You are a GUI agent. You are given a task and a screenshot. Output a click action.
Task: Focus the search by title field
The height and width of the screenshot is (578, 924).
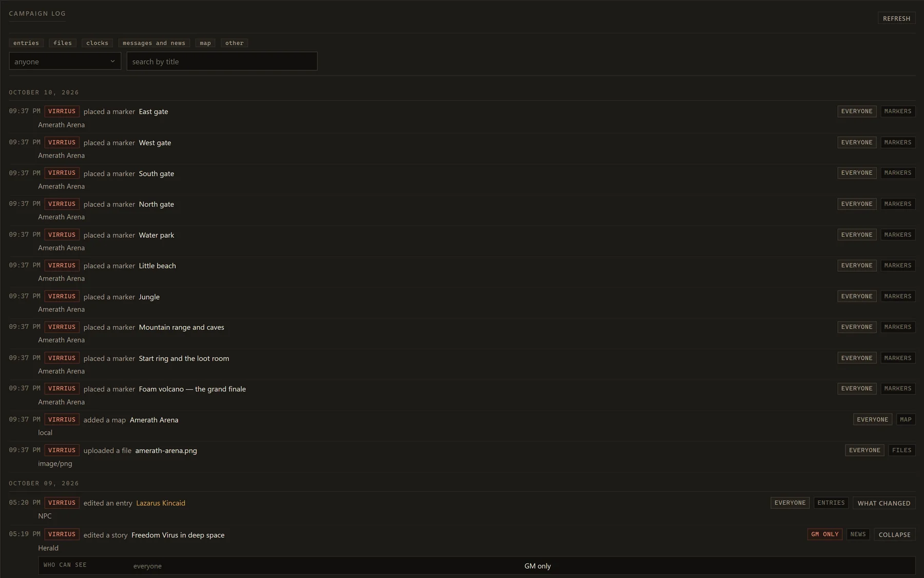(222, 61)
